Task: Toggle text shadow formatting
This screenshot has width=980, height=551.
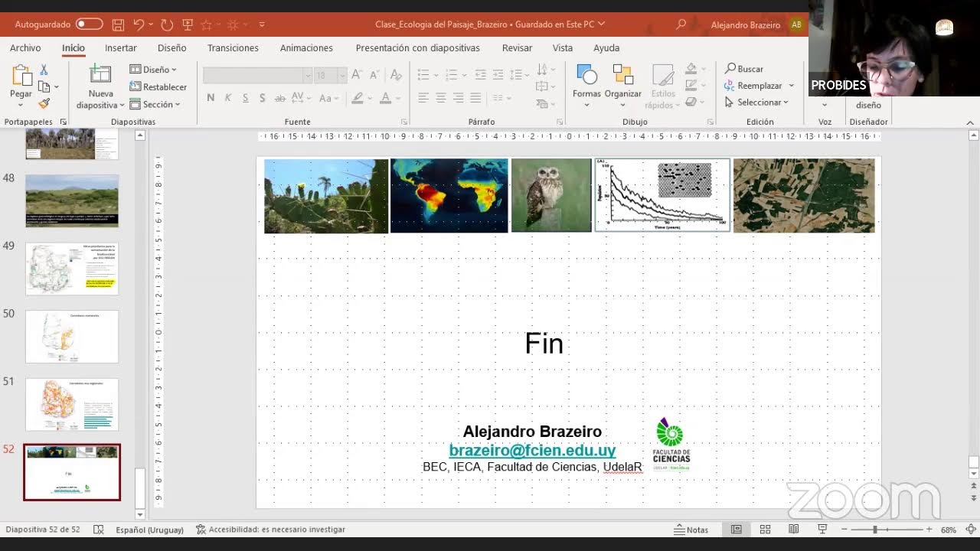Action: [x=262, y=98]
